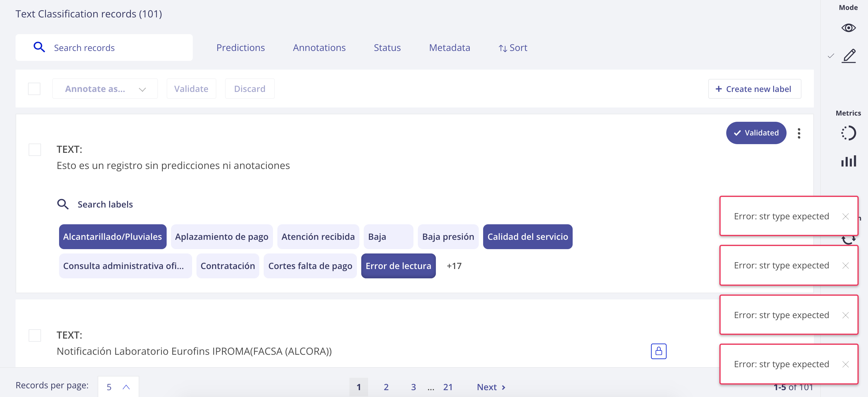Select the Aplazamiento de pago label

coord(222,237)
